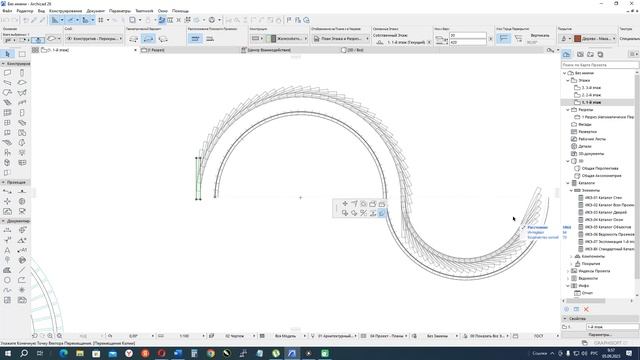Click the Trace Reference icon in toolbar
Viewport: 640px width, 360px height.
click(133, 20)
